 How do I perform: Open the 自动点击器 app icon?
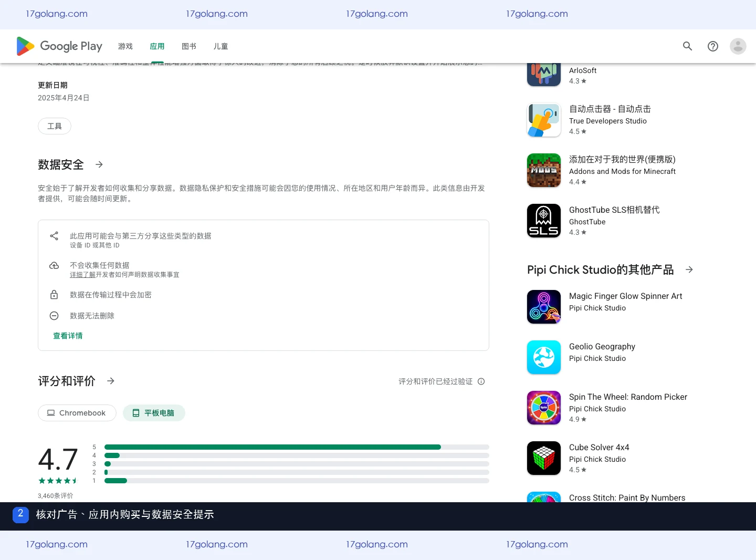click(544, 120)
